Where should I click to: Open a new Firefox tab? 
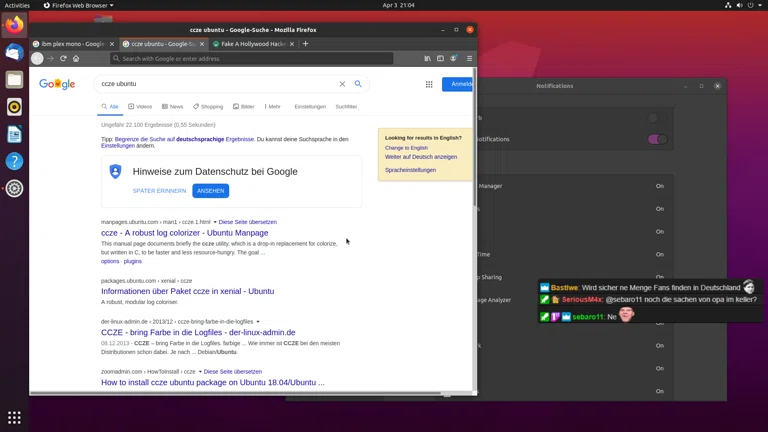coord(305,44)
